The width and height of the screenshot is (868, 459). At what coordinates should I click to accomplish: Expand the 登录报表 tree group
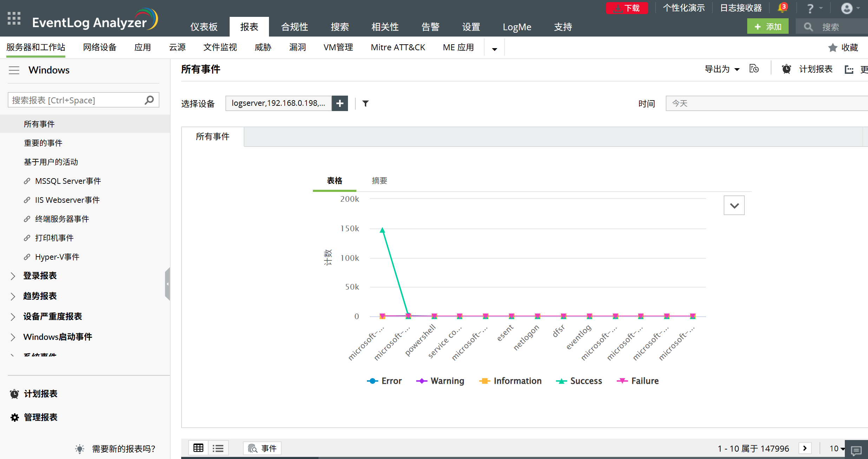[13, 276]
